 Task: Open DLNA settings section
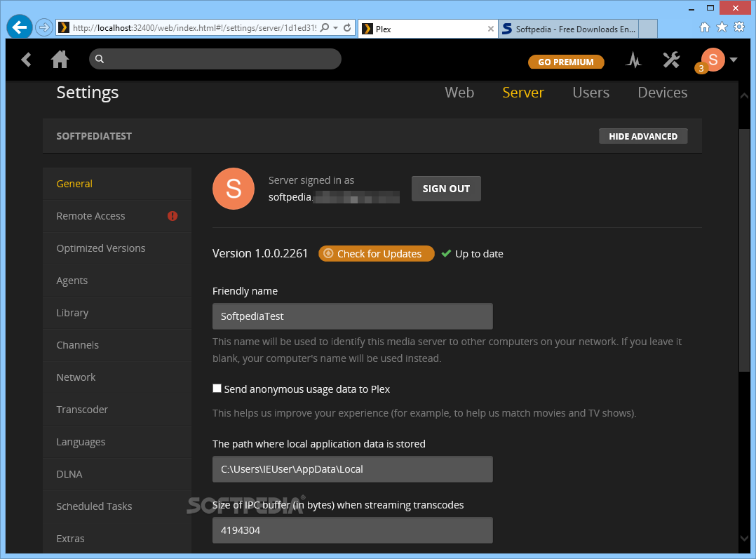pyautogui.click(x=117, y=475)
